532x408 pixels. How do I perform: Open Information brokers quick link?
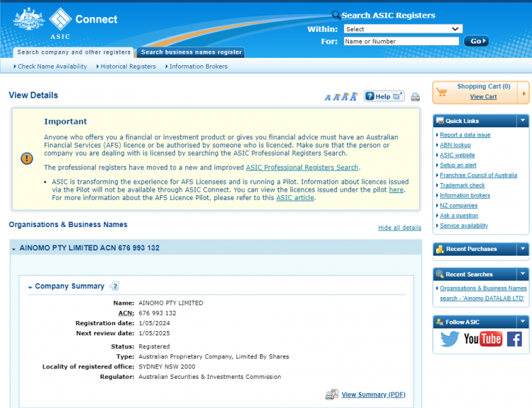[465, 195]
